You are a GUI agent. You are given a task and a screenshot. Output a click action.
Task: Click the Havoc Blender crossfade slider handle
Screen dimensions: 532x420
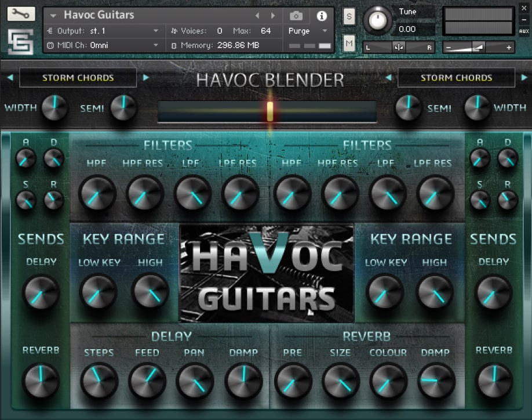[270, 111]
